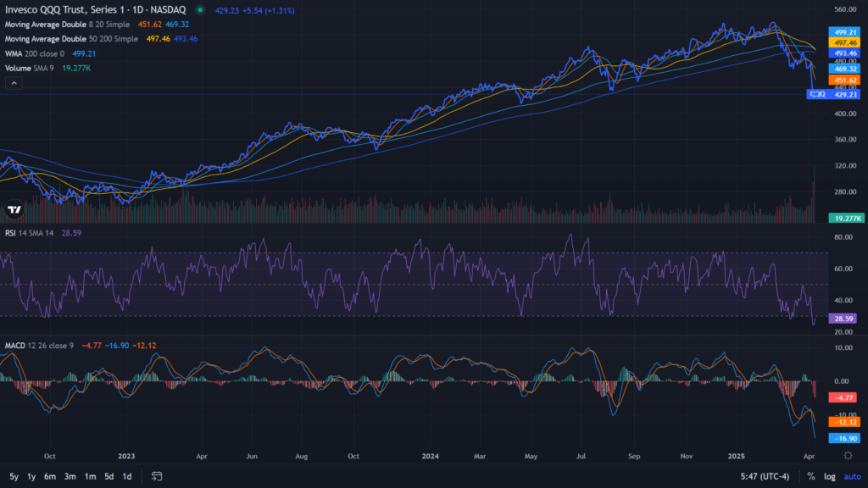Click the 493.46 price-axis label
The width and height of the screenshot is (868, 488).
[x=845, y=53]
